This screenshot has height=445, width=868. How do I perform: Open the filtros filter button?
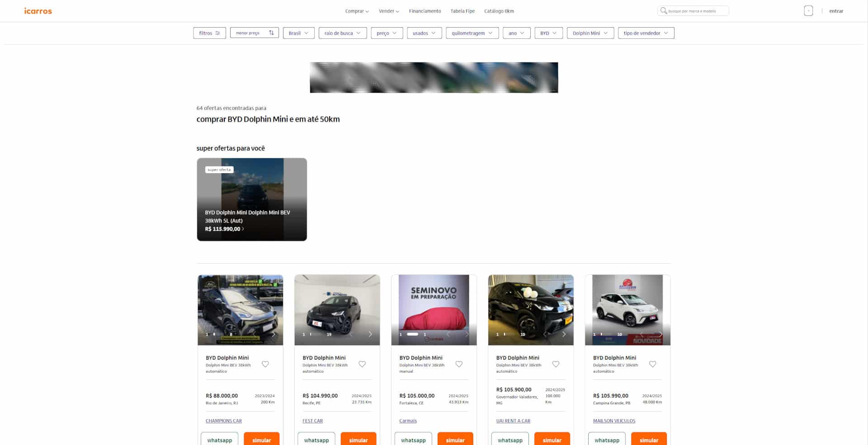pyautogui.click(x=209, y=33)
